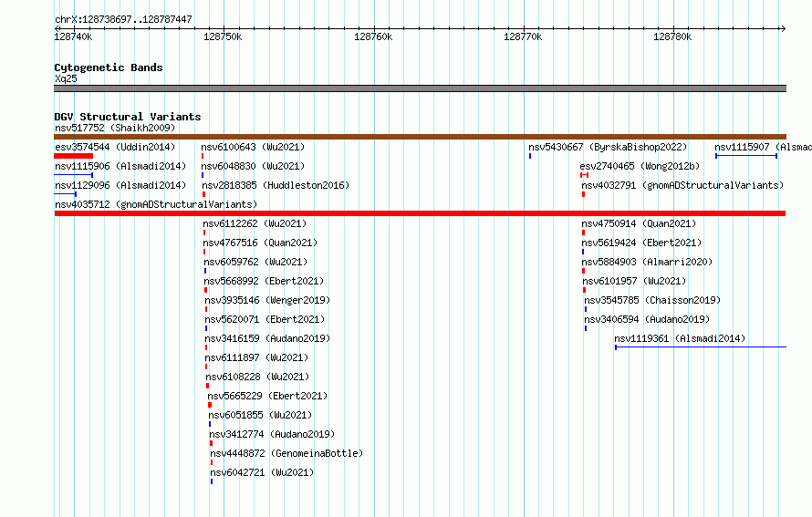Open nsv3406594 (Audano2019) variant

coord(648,319)
